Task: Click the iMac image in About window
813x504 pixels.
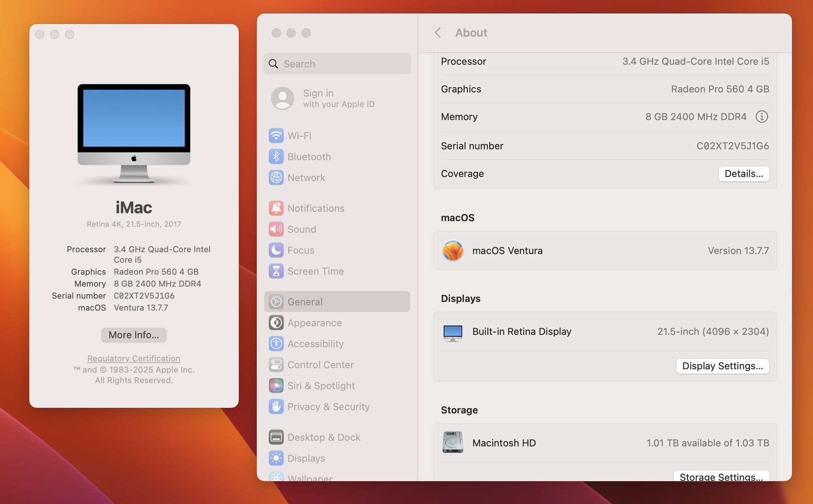Action: 134,134
